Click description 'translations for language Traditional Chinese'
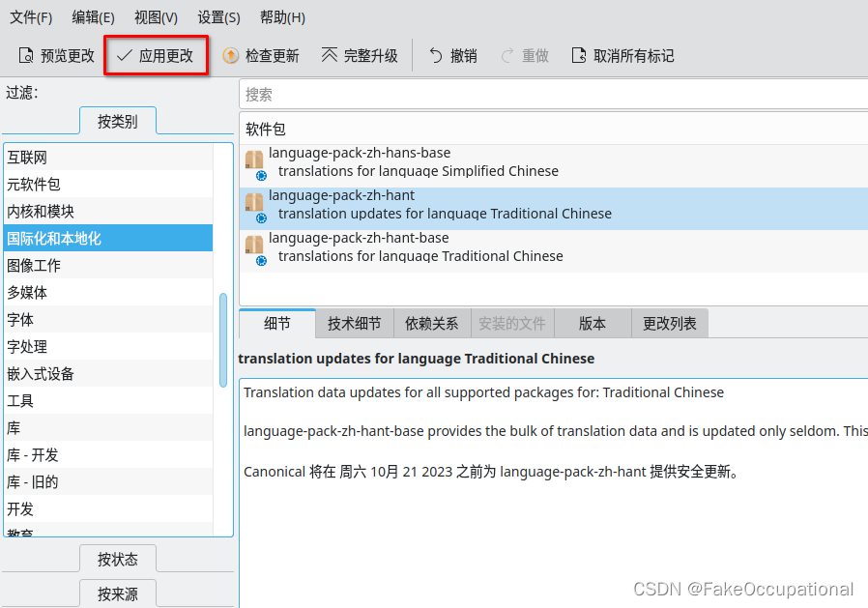The image size is (868, 608). coord(420,256)
